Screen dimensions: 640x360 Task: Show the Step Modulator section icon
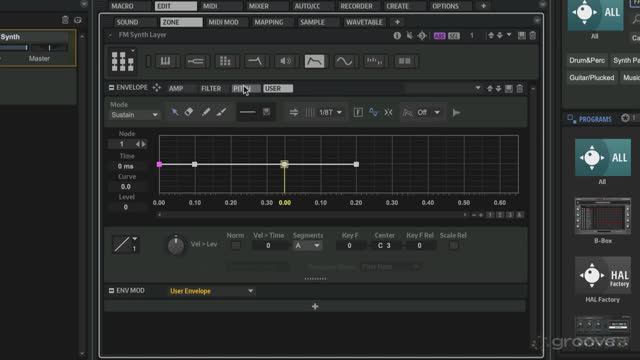point(374,61)
